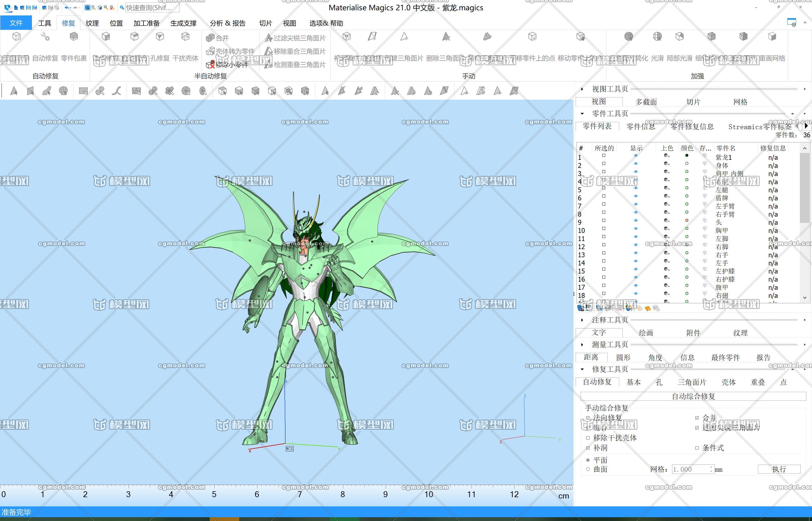This screenshot has height=521, width=812.
Task: Enable the 条件式 checkbox
Action: coord(697,448)
